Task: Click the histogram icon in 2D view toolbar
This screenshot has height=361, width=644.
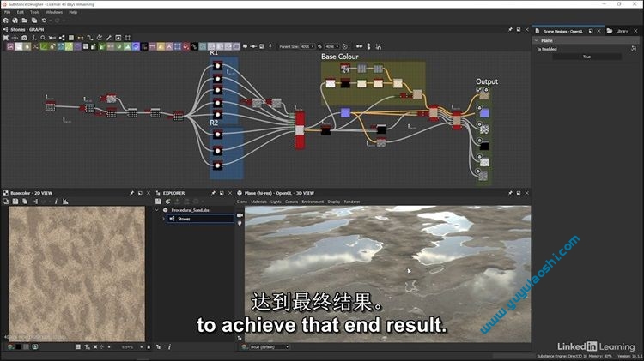Action: [x=65, y=202]
